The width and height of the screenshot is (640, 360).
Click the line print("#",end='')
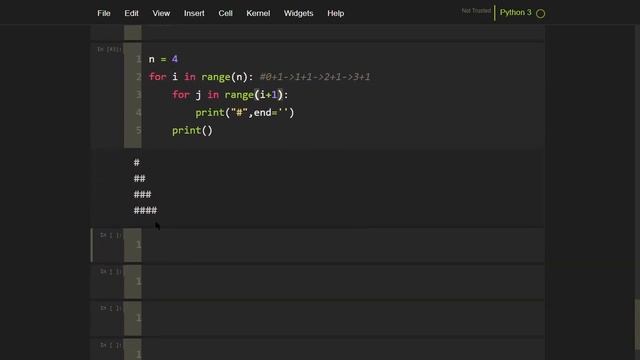[x=244, y=113]
